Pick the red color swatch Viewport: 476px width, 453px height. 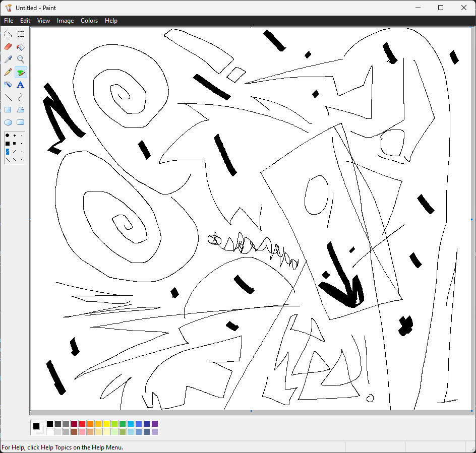[82, 424]
